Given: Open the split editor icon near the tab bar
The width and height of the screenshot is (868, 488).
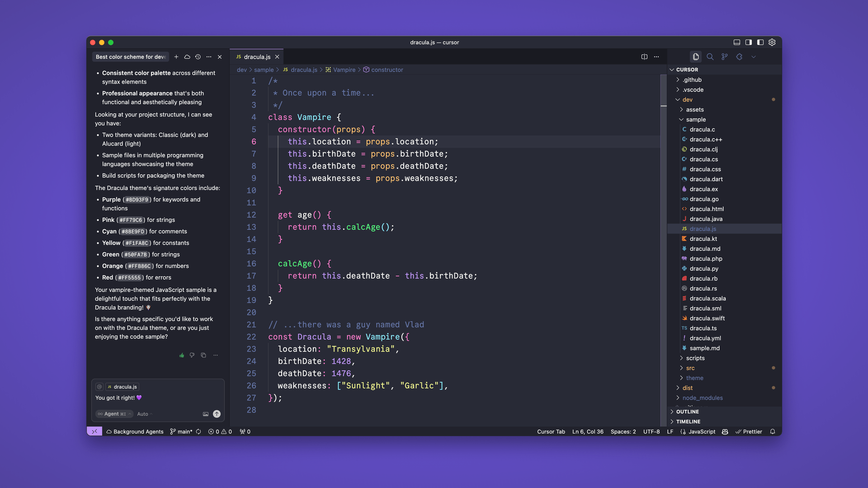Looking at the screenshot, I should click(x=644, y=56).
